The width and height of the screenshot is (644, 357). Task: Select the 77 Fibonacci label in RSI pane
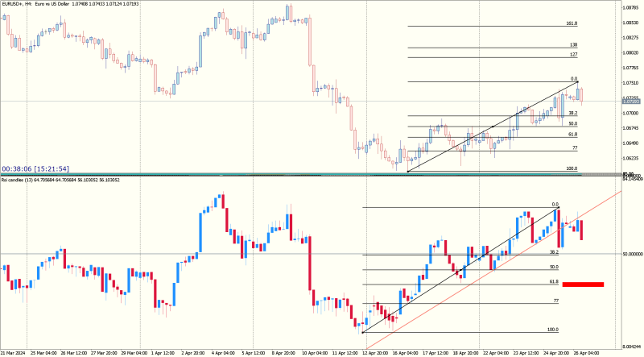click(555, 301)
